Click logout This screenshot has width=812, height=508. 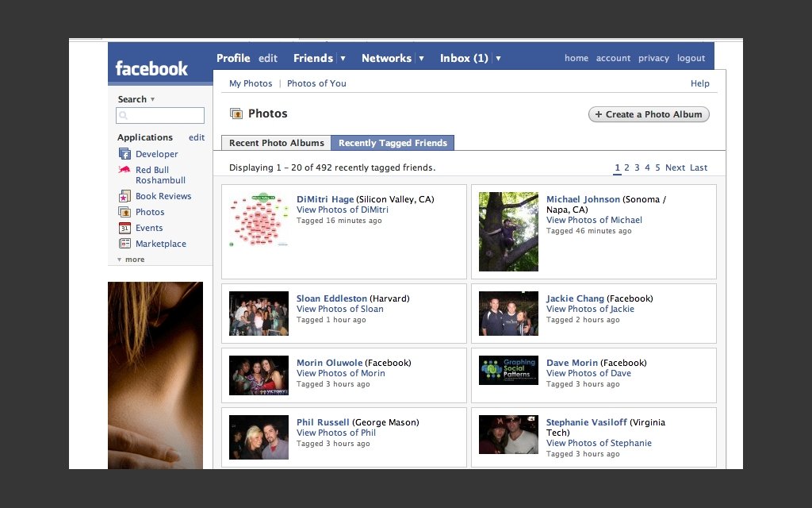(691, 58)
